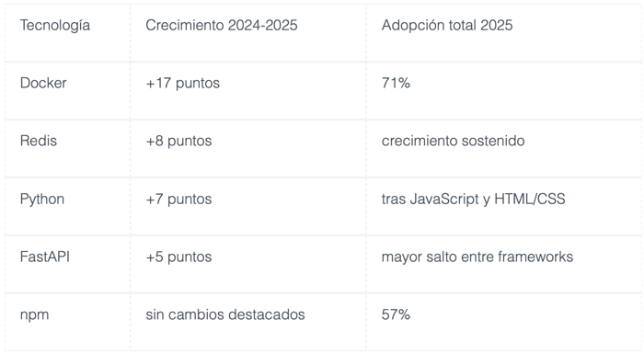The image size is (644, 354).
Task: Select the 57% adoption value
Action: pyautogui.click(x=396, y=314)
